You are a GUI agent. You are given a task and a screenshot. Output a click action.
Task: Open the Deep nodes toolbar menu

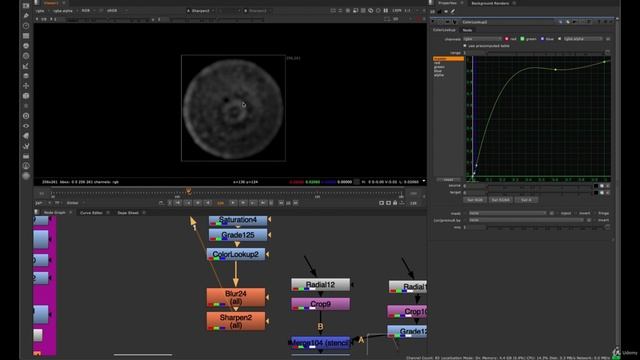tap(26, 116)
